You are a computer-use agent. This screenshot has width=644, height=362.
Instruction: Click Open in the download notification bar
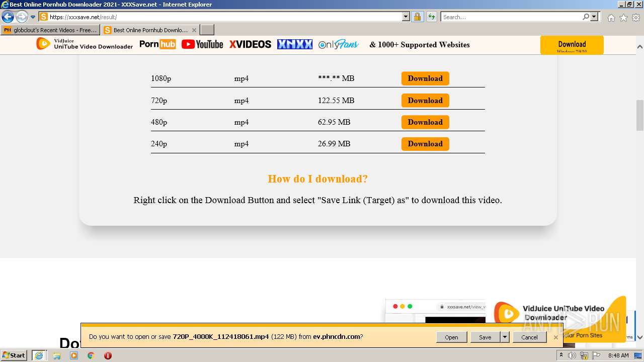pyautogui.click(x=451, y=337)
